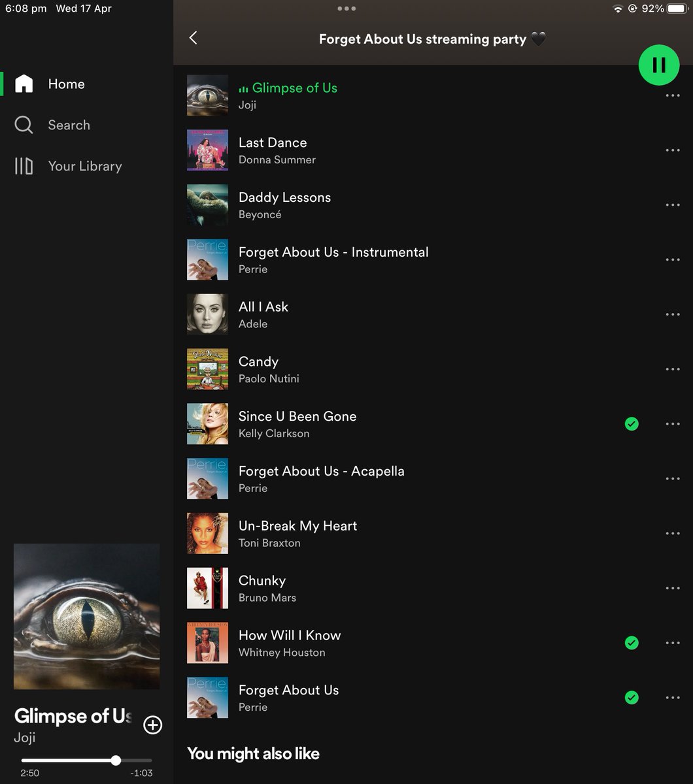Select the Your Library shelves icon
Image resolution: width=693 pixels, height=784 pixels.
24,166
